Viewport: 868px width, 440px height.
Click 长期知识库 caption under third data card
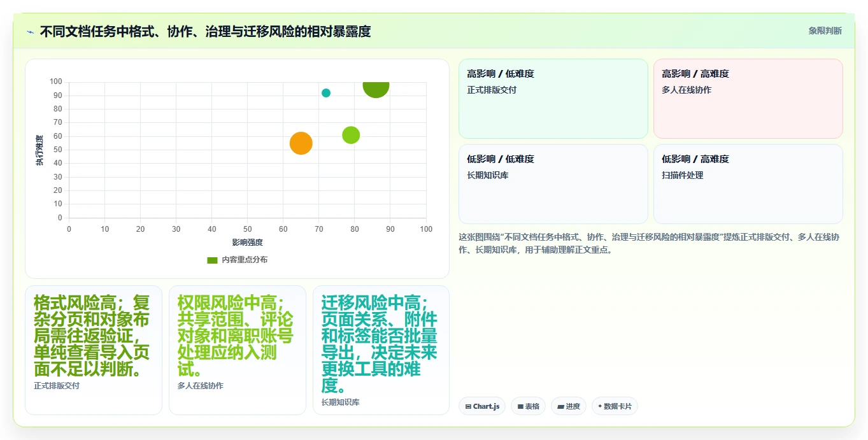click(x=341, y=402)
